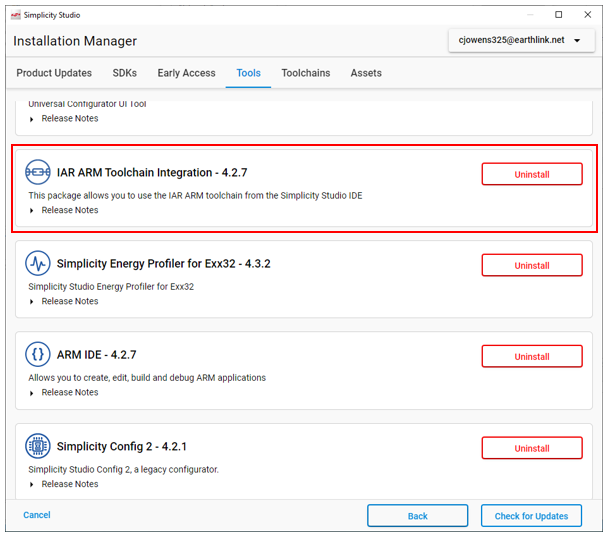
Task: Click the IAR ARM Toolchain Integration chain icon
Action: tap(38, 172)
